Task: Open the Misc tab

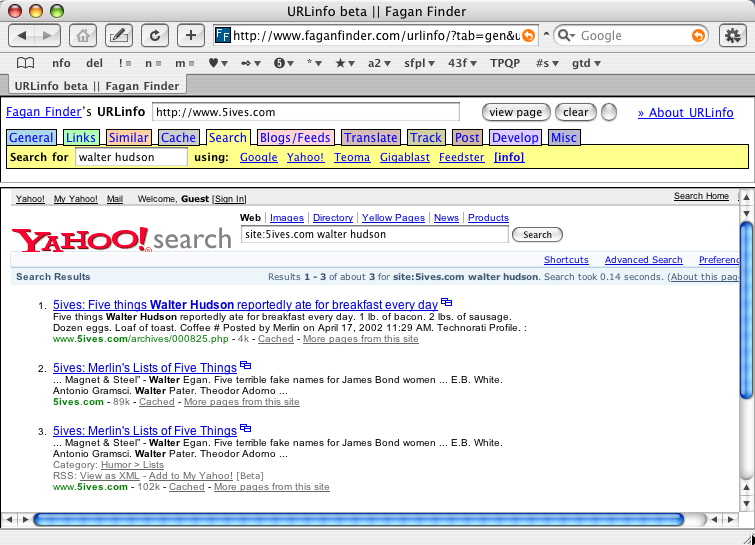Action: (564, 138)
